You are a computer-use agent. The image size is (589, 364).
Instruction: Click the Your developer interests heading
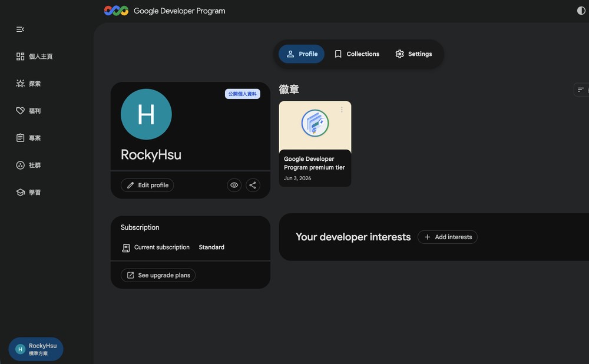pyautogui.click(x=353, y=237)
